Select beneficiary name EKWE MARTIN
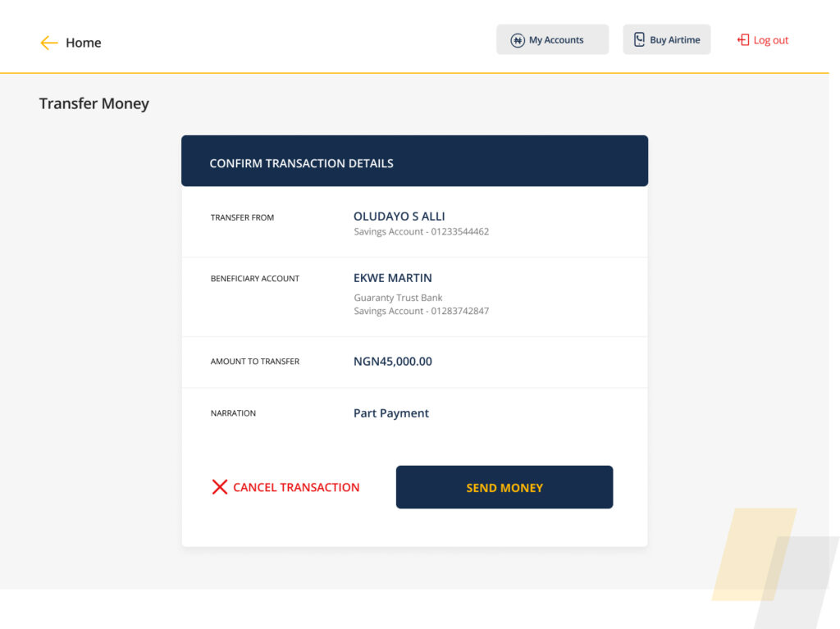Screen dimensions: 840x629 coord(393,278)
